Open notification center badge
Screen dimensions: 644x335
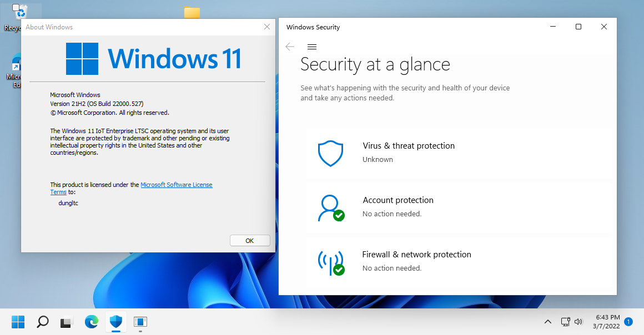point(628,322)
